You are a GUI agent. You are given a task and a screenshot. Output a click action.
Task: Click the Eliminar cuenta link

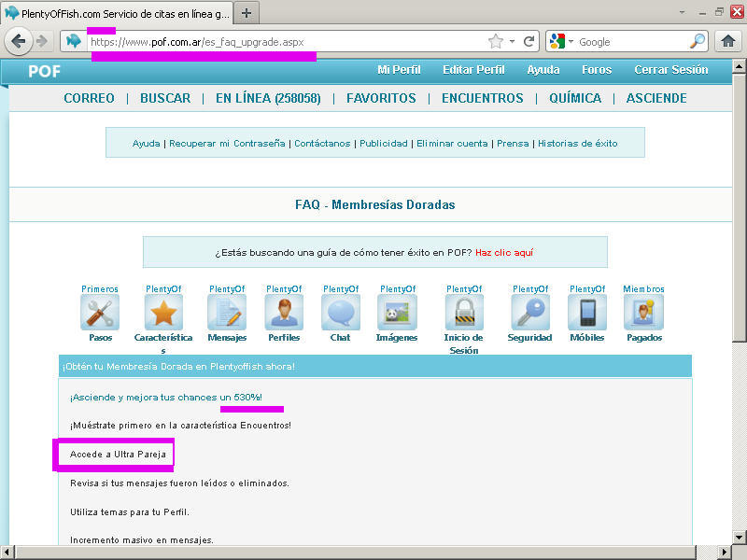coord(452,144)
